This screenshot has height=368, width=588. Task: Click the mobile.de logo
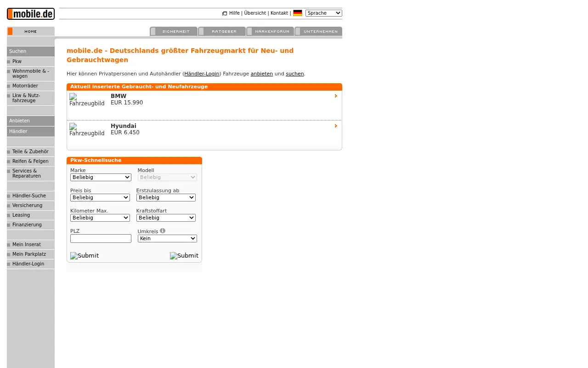[31, 14]
